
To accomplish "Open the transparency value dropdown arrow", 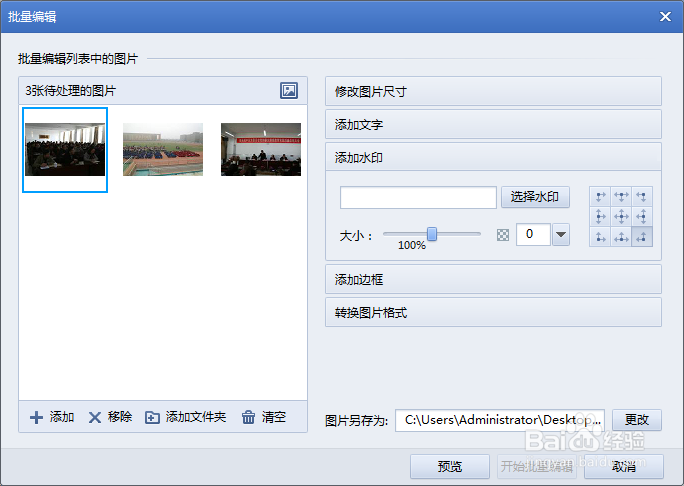I will pyautogui.click(x=561, y=235).
